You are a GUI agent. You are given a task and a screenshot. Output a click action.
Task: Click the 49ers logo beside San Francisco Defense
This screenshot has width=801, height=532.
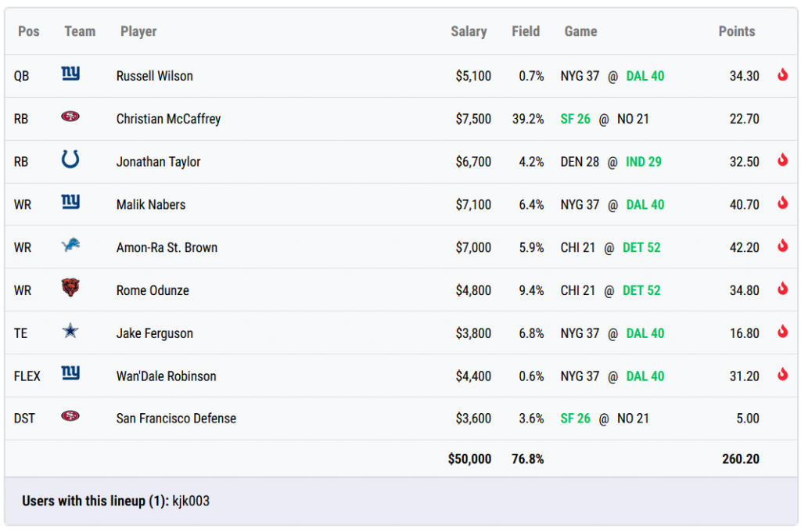click(70, 417)
